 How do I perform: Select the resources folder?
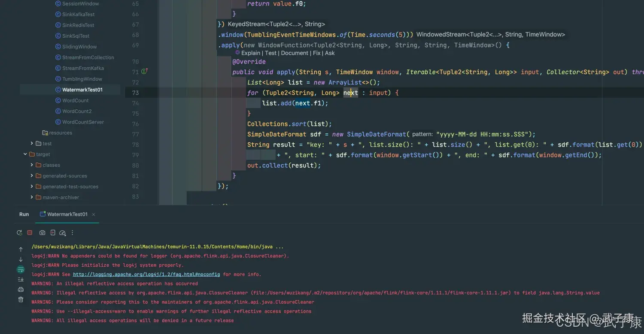pos(61,132)
